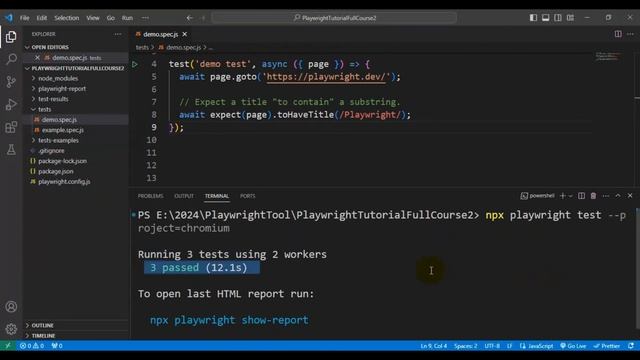
Task: Show errors and warnings count in status bar
Action: (32, 346)
